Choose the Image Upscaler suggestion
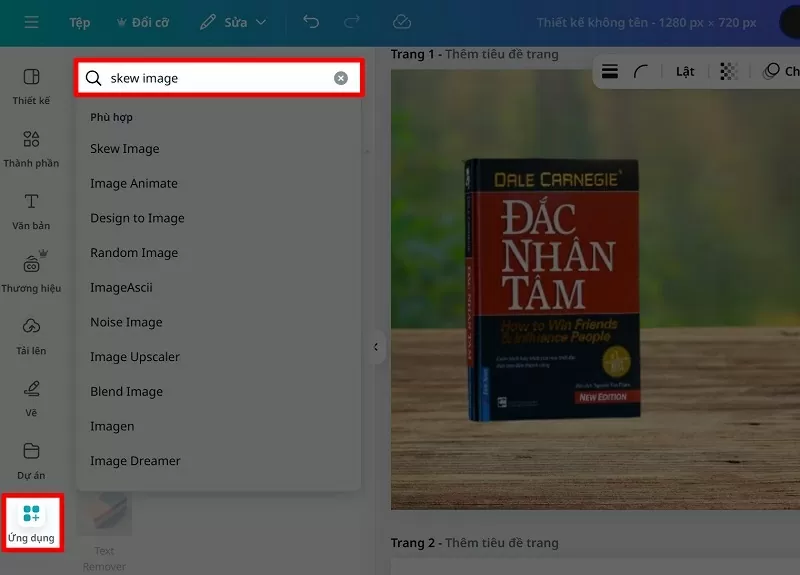 pyautogui.click(x=135, y=357)
